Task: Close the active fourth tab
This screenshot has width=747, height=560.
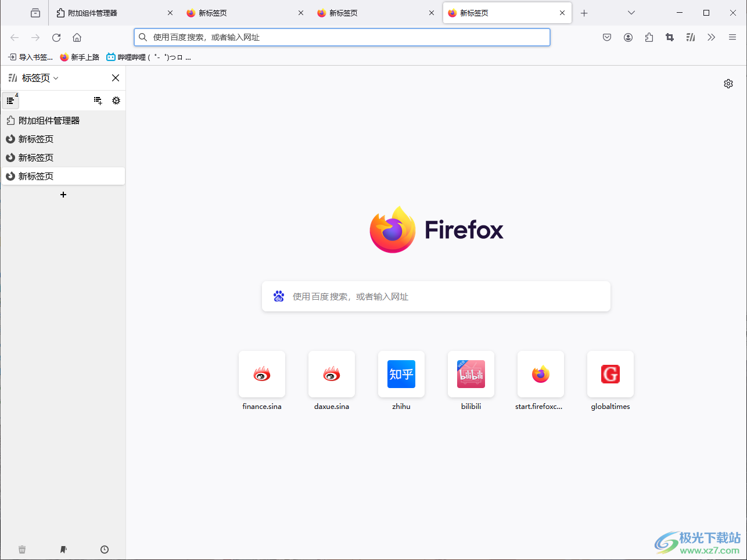Action: pos(562,13)
